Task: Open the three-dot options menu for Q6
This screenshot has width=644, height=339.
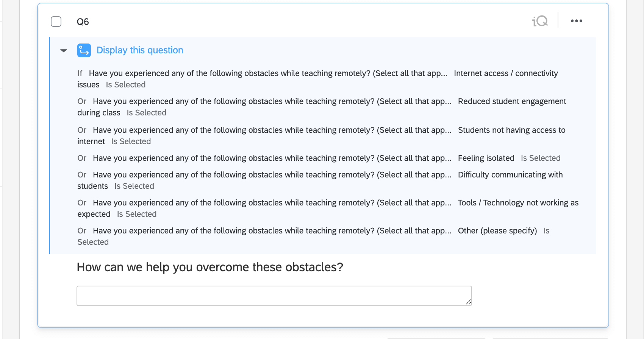Action: (x=576, y=21)
